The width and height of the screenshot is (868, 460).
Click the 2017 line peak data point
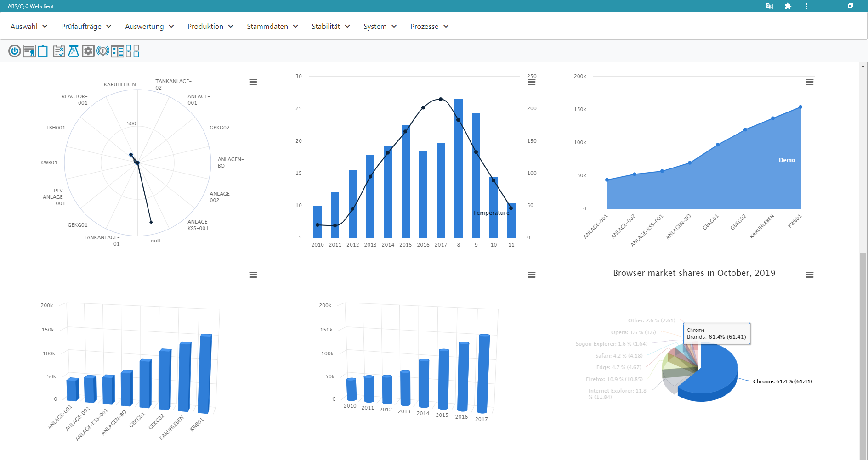pyautogui.click(x=441, y=99)
